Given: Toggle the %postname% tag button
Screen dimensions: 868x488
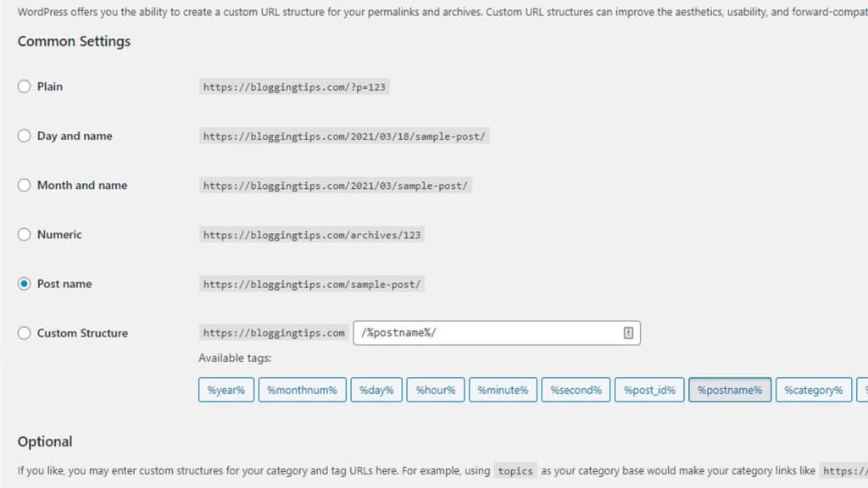Looking at the screenshot, I should click(x=730, y=390).
